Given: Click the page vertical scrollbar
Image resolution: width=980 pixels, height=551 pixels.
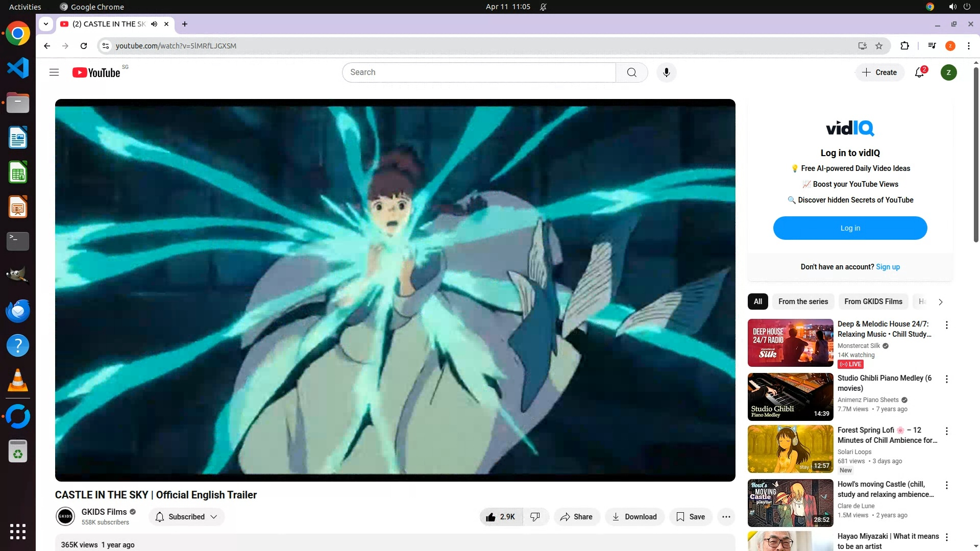Looking at the screenshot, I should pyautogui.click(x=976, y=153).
